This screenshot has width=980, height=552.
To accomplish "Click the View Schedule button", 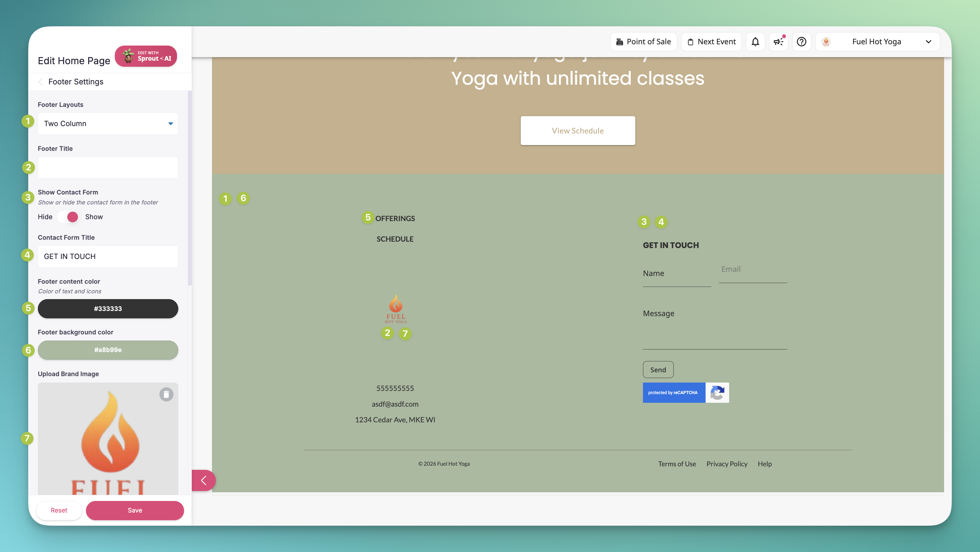I will pos(578,131).
